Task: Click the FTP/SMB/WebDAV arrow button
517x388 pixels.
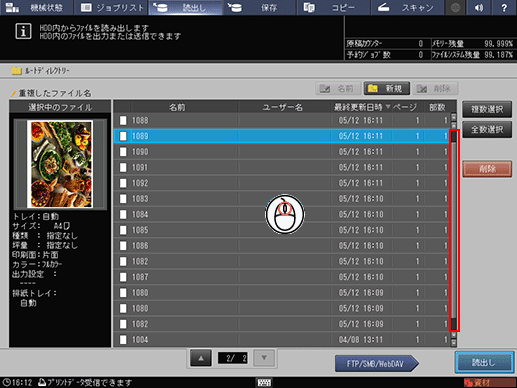Action: coord(377,364)
